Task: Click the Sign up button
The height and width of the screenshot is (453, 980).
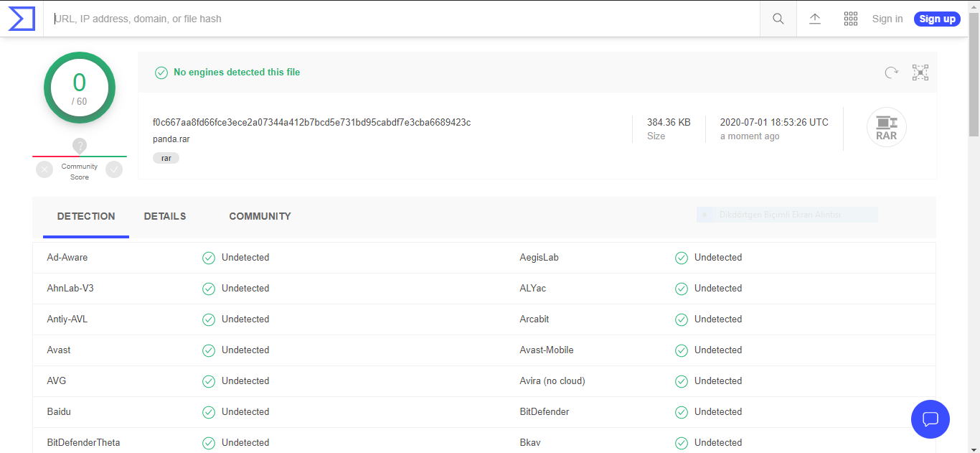Action: 937,19
